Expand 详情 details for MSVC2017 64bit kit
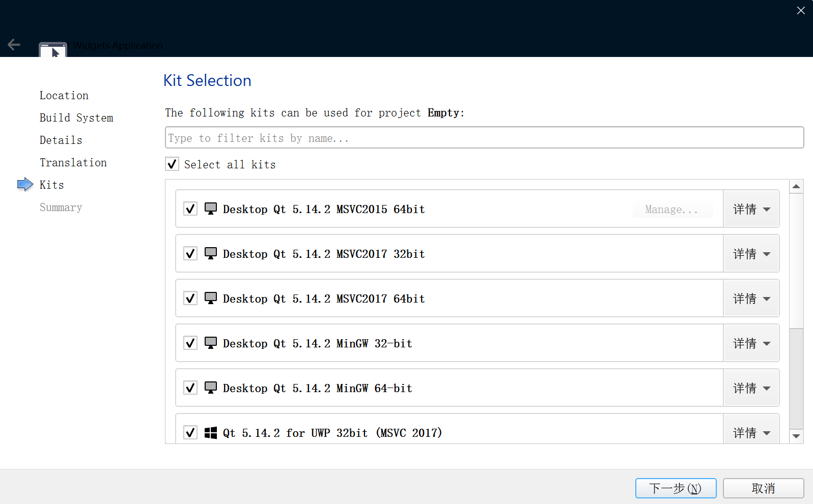The height and width of the screenshot is (504, 813). click(751, 299)
